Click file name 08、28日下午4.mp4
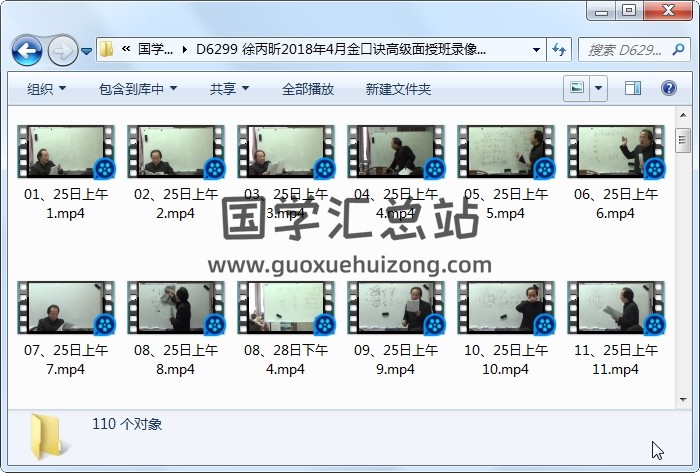The width and height of the screenshot is (700, 473). 286,360
